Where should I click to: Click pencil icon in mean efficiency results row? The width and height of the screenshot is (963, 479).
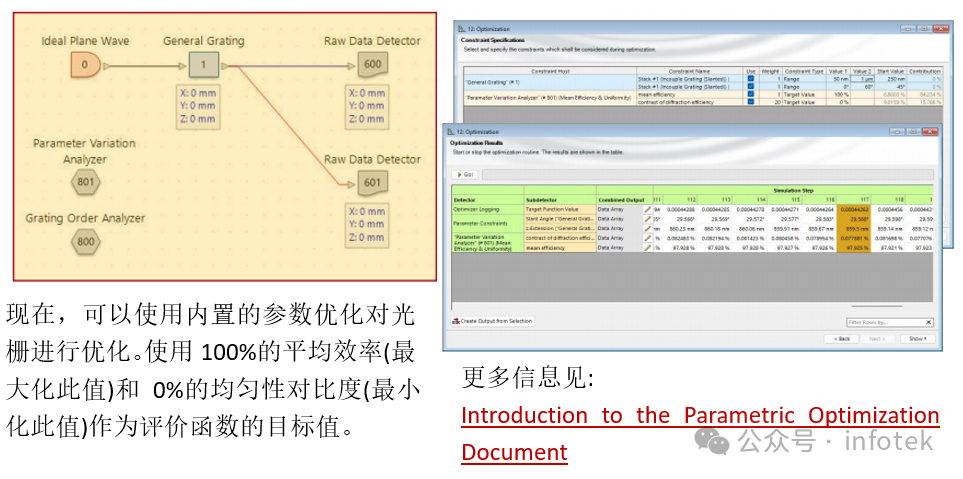(x=647, y=248)
